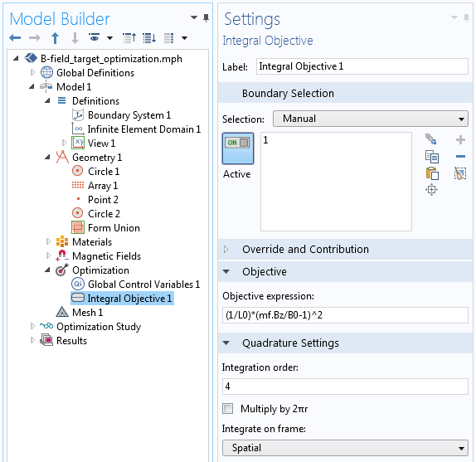476x462 pixels.
Task: Move the selected node down
Action: coord(75,38)
